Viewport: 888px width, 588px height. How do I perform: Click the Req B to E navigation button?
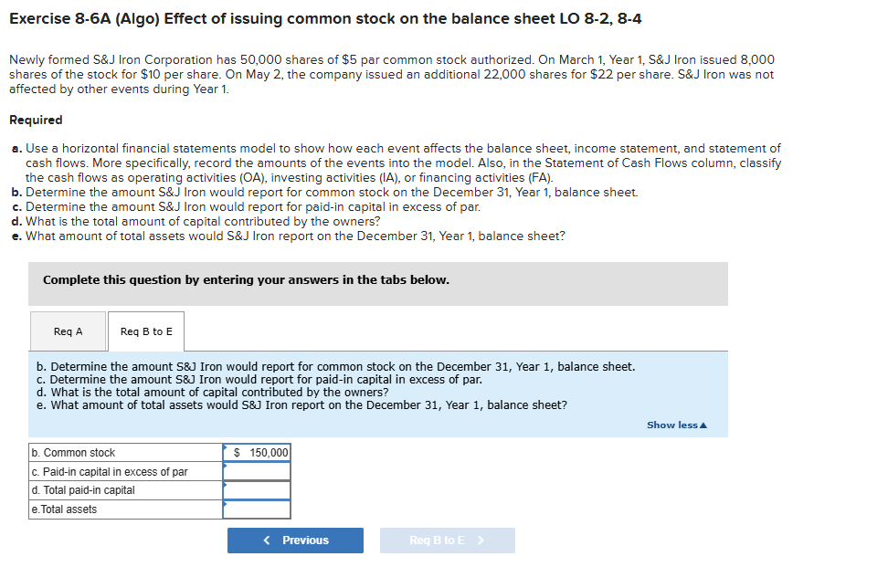[x=447, y=540]
